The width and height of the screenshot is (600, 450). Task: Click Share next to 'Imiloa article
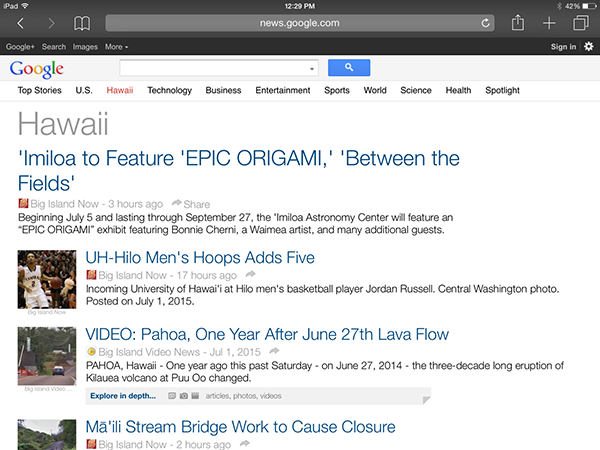click(191, 204)
